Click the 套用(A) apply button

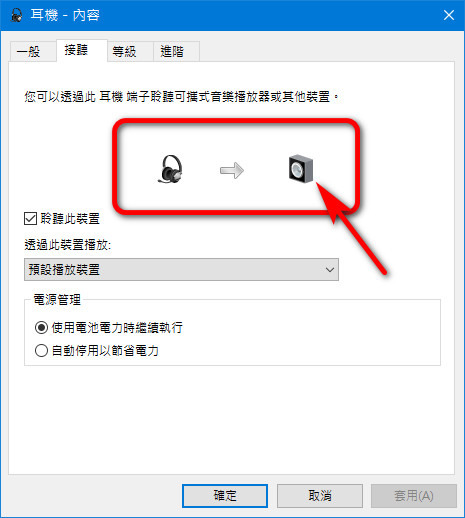[x=414, y=496]
